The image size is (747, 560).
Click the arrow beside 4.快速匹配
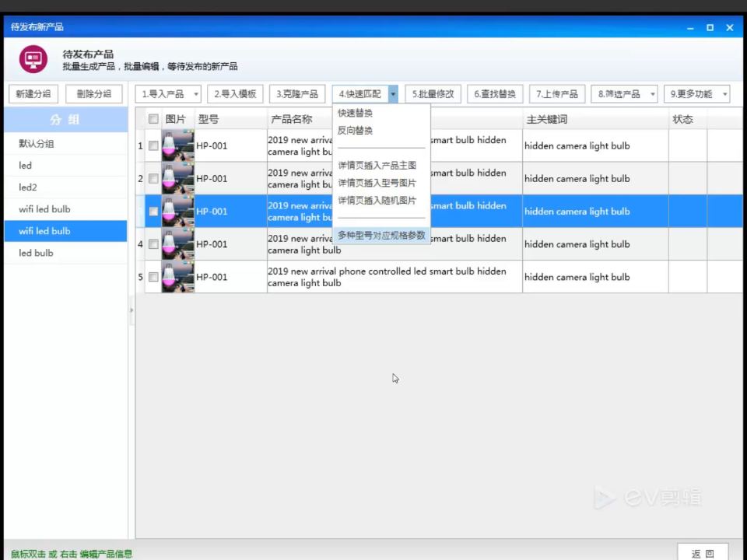click(393, 94)
